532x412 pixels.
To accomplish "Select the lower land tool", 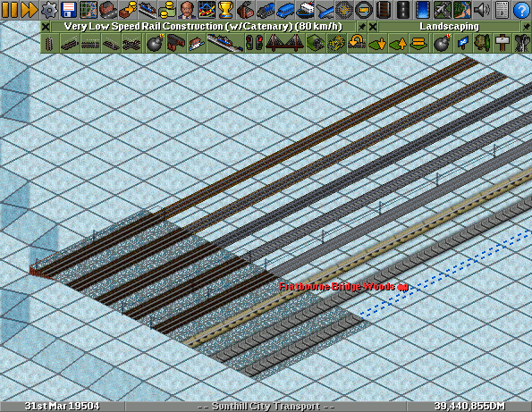I will 377,43.
